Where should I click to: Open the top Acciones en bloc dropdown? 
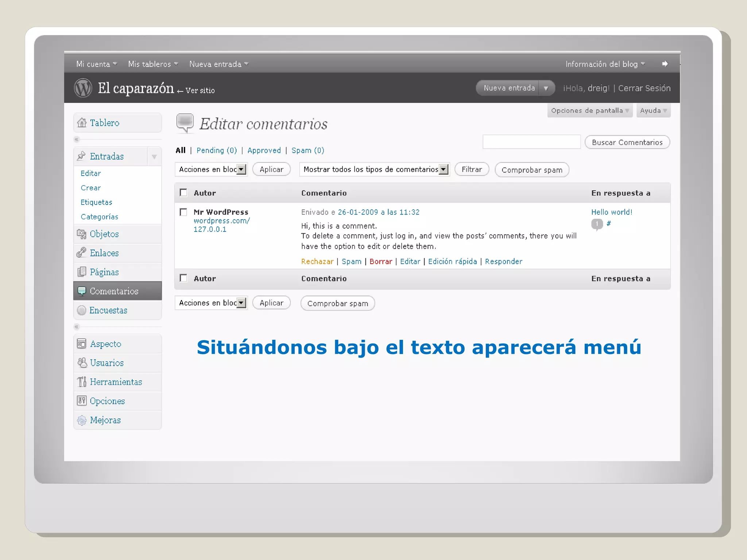click(x=211, y=169)
